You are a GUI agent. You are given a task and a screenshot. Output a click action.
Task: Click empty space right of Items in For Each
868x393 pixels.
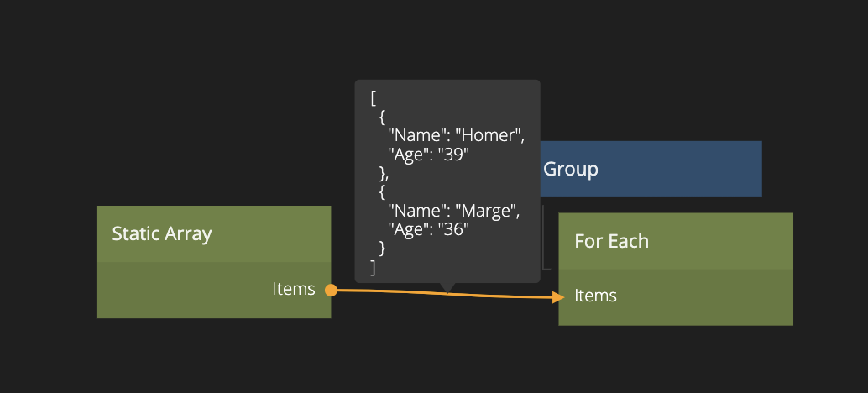pos(705,296)
